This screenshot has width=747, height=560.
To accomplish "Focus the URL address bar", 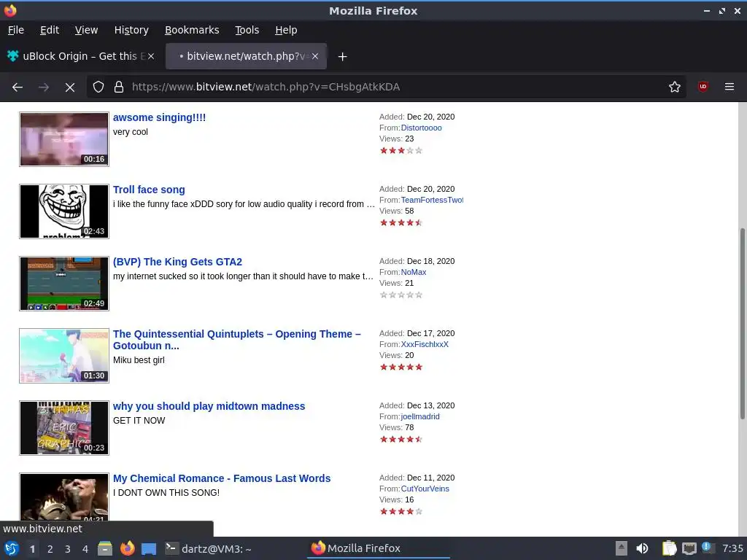I will pyautogui.click(x=386, y=87).
